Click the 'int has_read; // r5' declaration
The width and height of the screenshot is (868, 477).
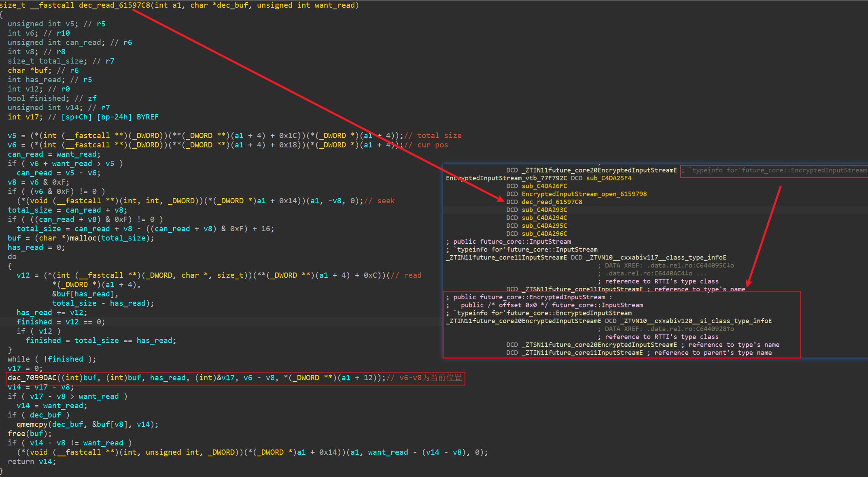(x=50, y=80)
